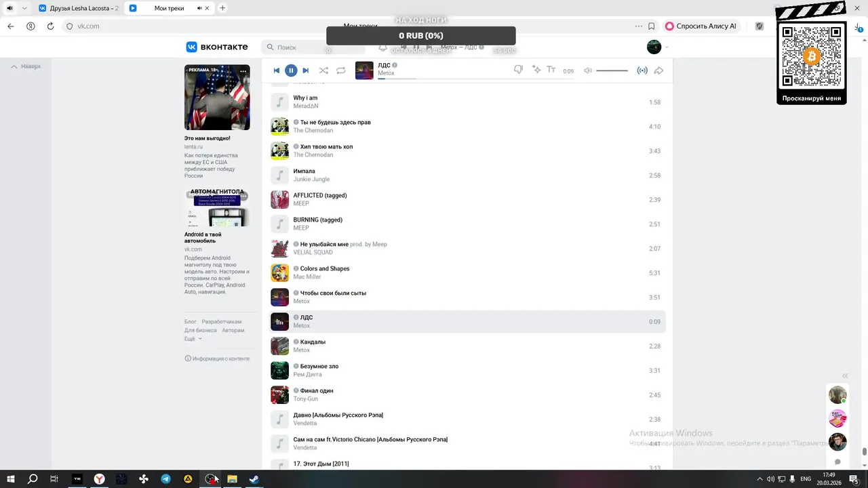Mute the player volume speaker icon

click(x=588, y=70)
